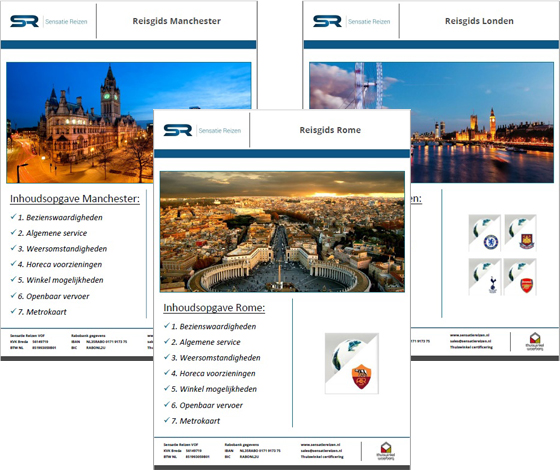
Task: Select the Tottenham club badge tile
Action: (485, 277)
